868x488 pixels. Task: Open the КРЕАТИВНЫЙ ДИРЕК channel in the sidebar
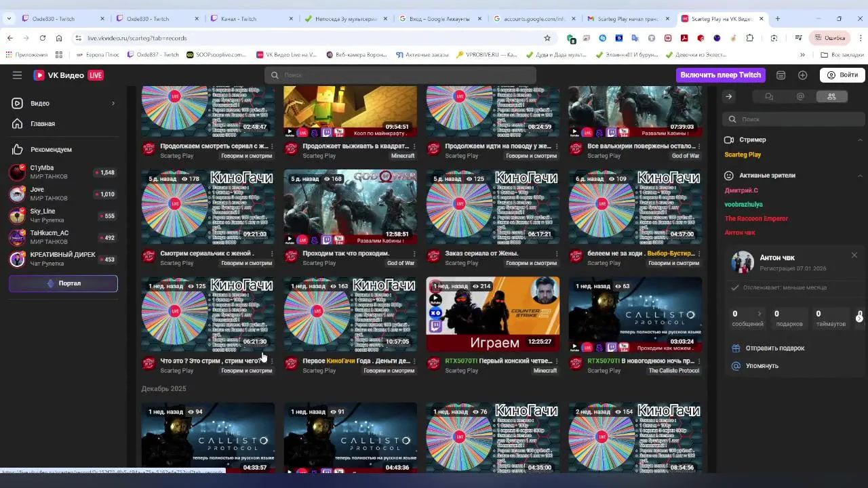coord(63,259)
